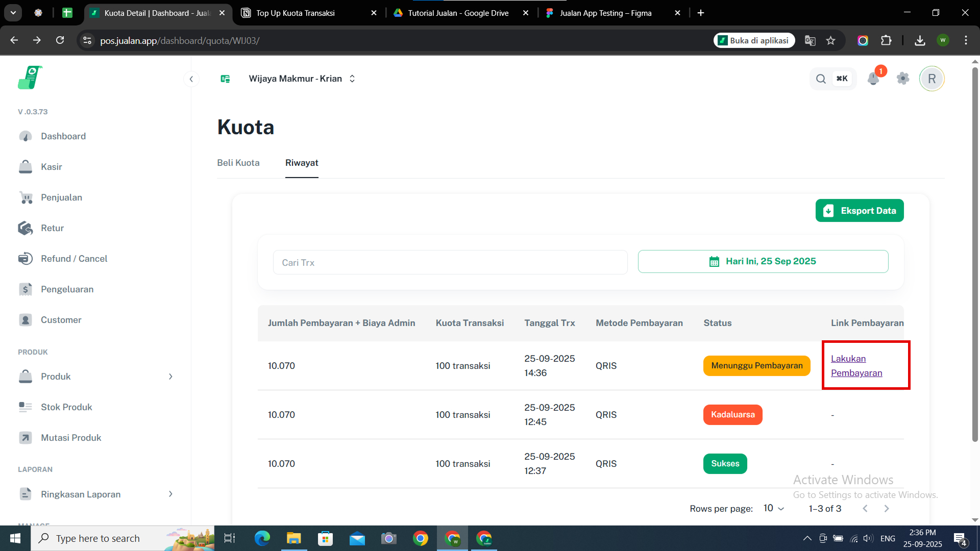The image size is (980, 551).
Task: Select the Riwayat tab
Action: point(302,163)
